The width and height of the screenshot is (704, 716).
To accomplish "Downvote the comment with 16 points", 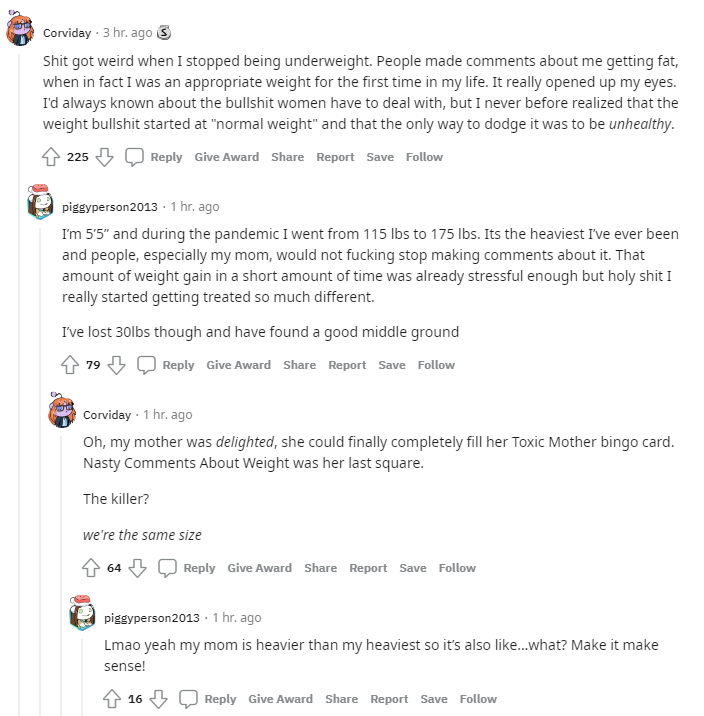I will coord(158,699).
